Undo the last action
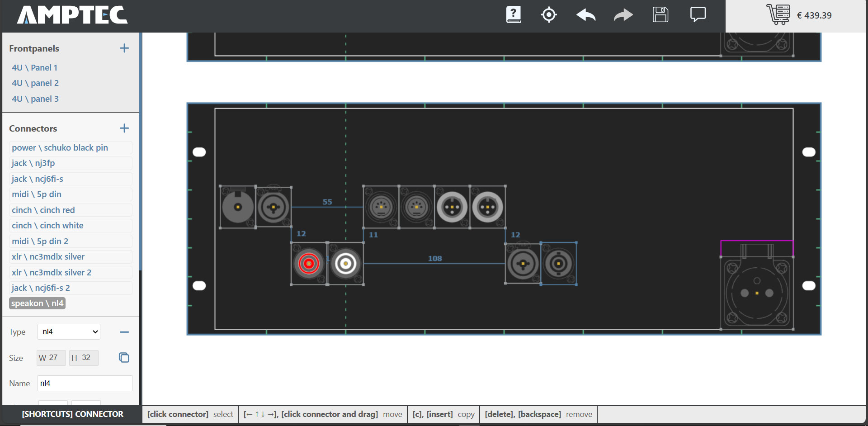Image resolution: width=868 pixels, height=426 pixels. 586,15
